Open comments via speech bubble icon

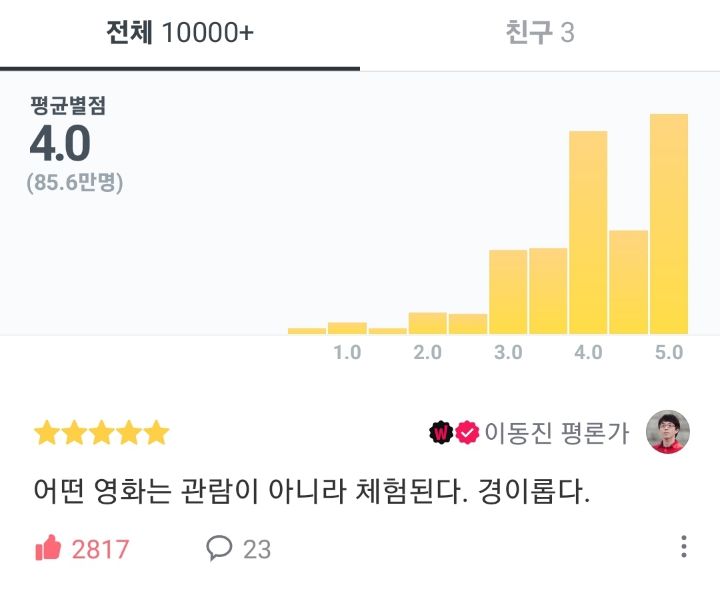[219, 547]
